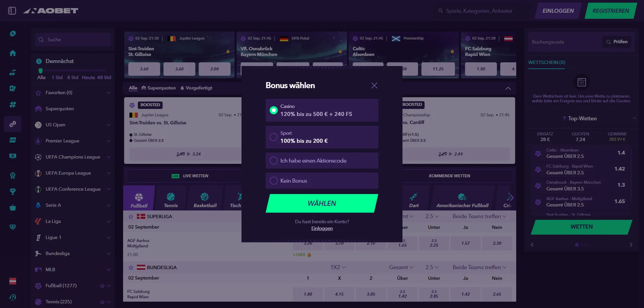Pick the 11.25 odds on Celtic vs Aberdeen card

coord(438,69)
